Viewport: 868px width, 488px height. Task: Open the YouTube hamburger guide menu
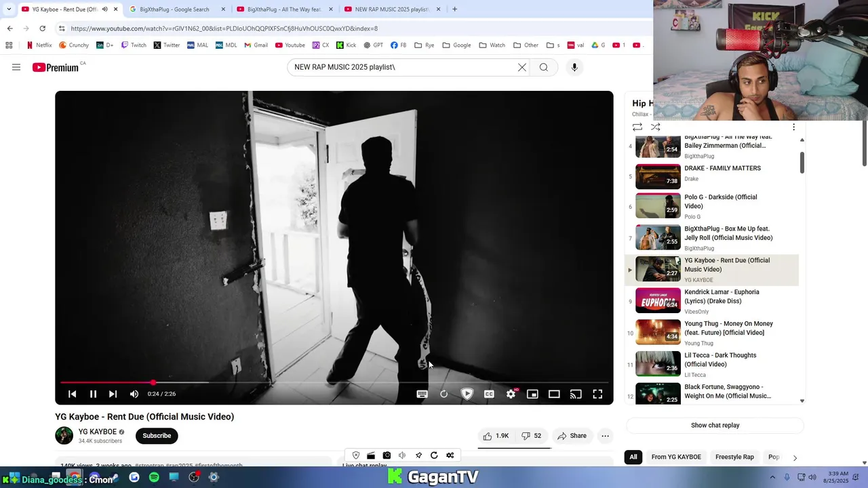point(16,67)
